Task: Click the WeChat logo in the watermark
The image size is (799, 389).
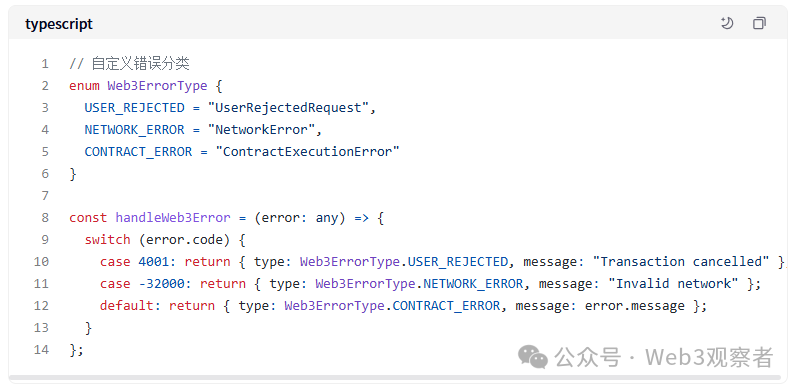Action: (533, 356)
